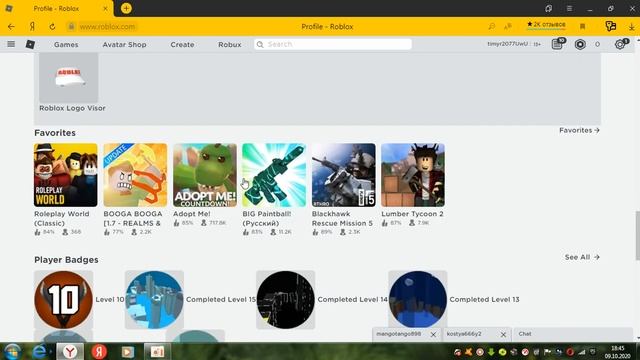Open a new tab with plus button
This screenshot has width=640, height=360.
click(x=126, y=8)
